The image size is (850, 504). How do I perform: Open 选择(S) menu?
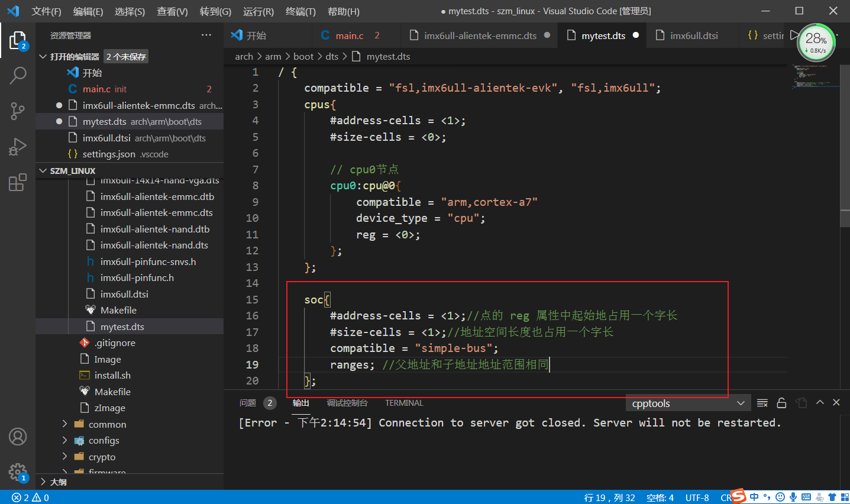(x=130, y=11)
